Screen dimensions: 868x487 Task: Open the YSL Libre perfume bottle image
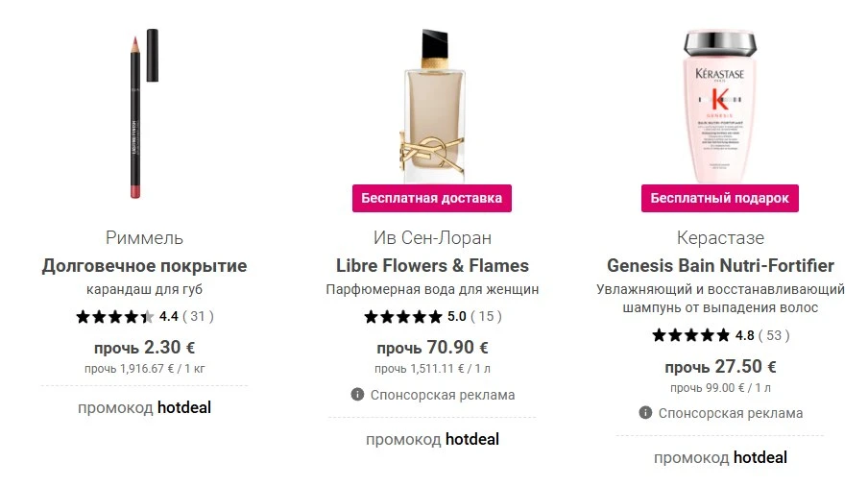pyautogui.click(x=432, y=107)
